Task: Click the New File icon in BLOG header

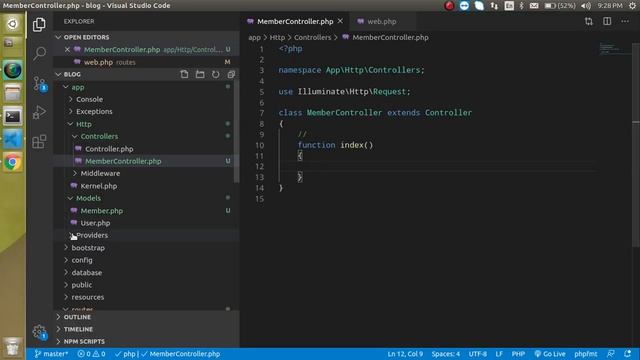Action: [x=184, y=74]
